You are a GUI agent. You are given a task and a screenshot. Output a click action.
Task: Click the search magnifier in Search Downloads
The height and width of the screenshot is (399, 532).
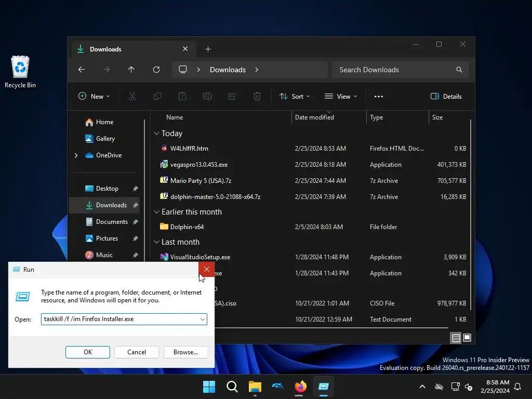(x=459, y=70)
